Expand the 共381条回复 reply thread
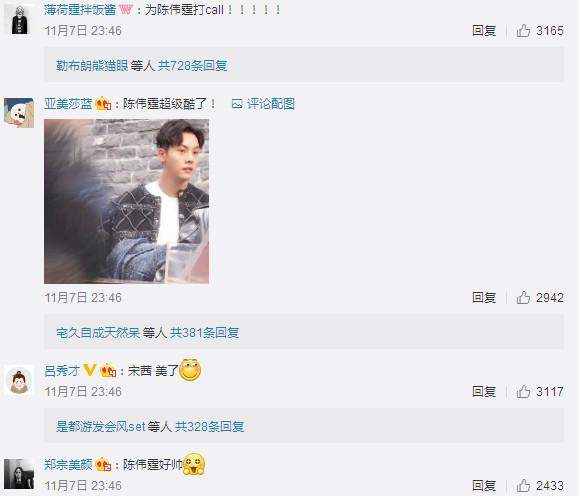The width and height of the screenshot is (579, 496). click(x=204, y=333)
